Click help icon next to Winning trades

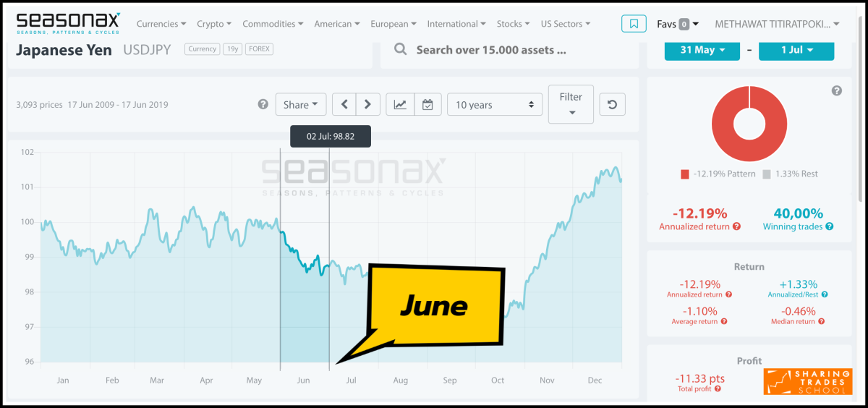click(x=830, y=226)
